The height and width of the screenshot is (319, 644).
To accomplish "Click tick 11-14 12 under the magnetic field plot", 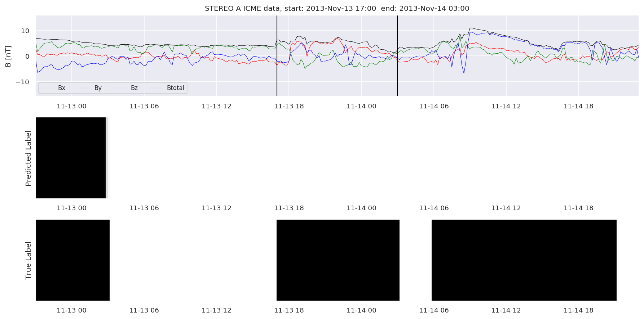I will point(506,106).
